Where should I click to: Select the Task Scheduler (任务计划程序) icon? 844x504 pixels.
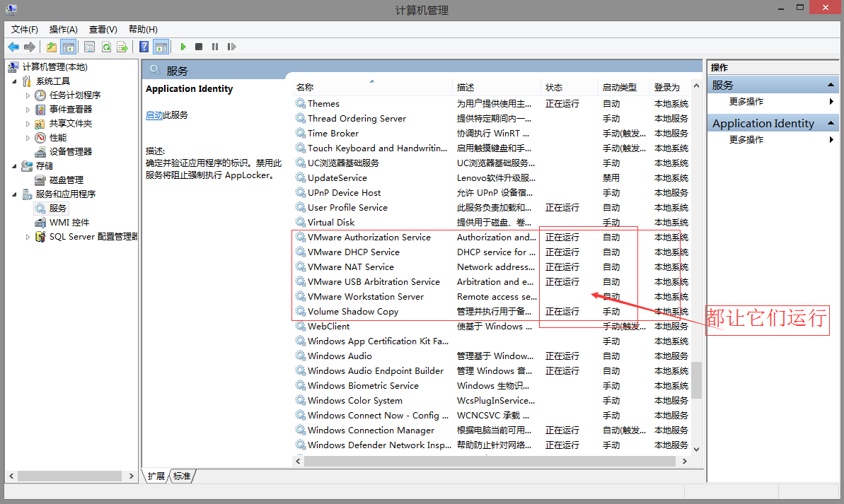point(40,95)
